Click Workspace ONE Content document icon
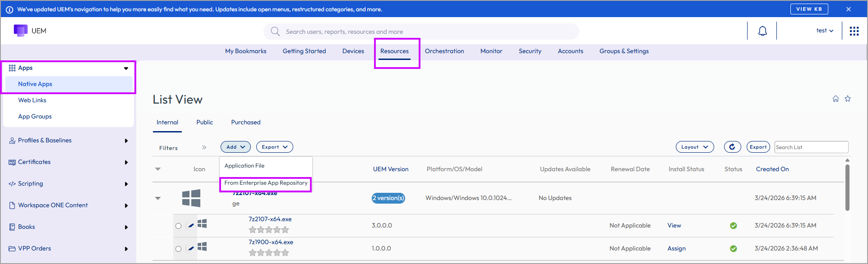The height and width of the screenshot is (264, 868). coord(12,205)
